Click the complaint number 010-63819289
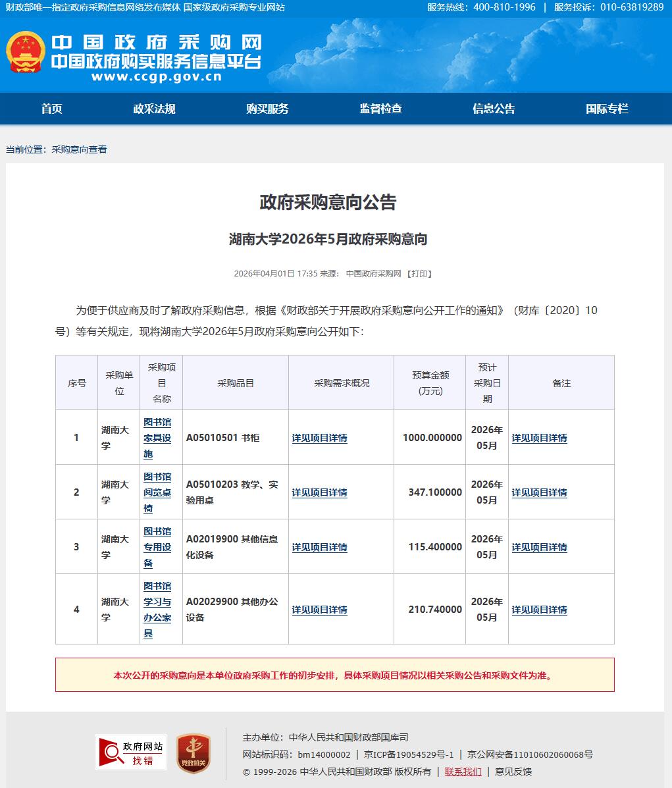Image resolution: width=672 pixels, height=788 pixels. tap(632, 7)
